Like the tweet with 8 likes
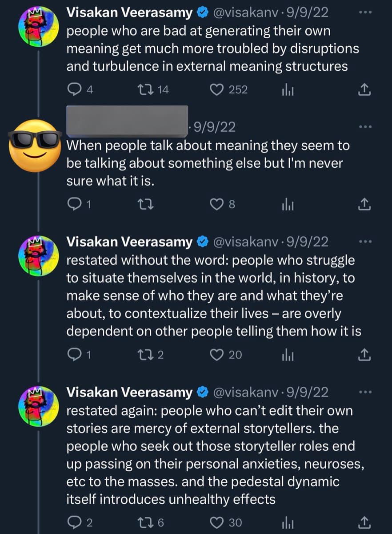 (216, 204)
